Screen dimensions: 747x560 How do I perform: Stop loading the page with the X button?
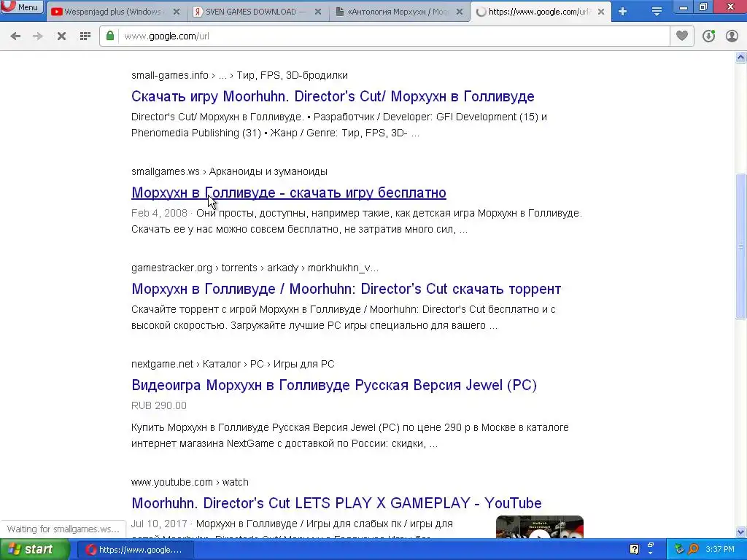click(x=61, y=36)
